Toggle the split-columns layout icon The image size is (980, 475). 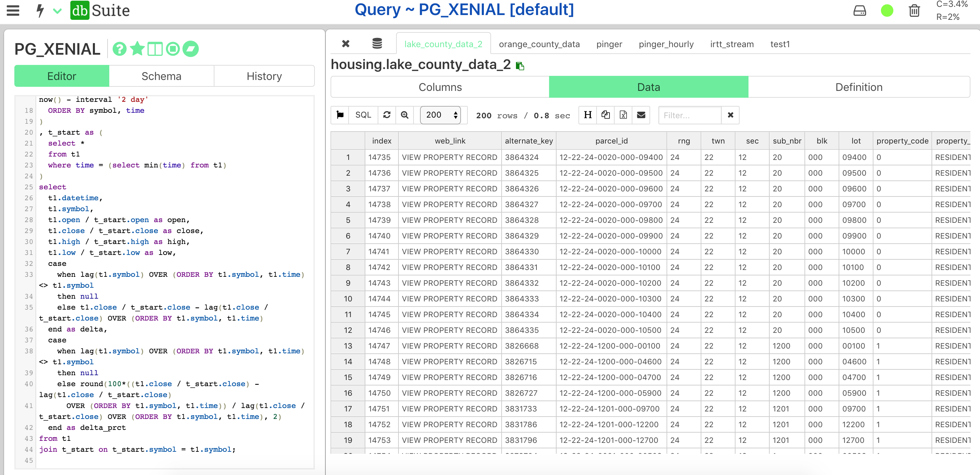[155, 49]
